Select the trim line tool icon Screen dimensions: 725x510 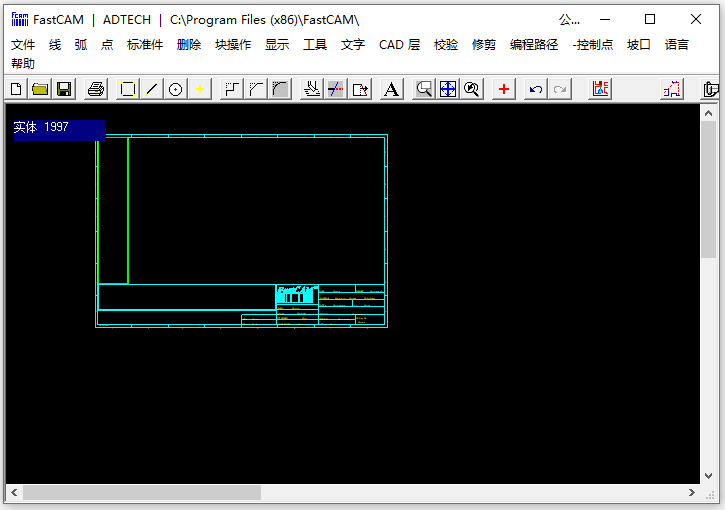tap(336, 89)
